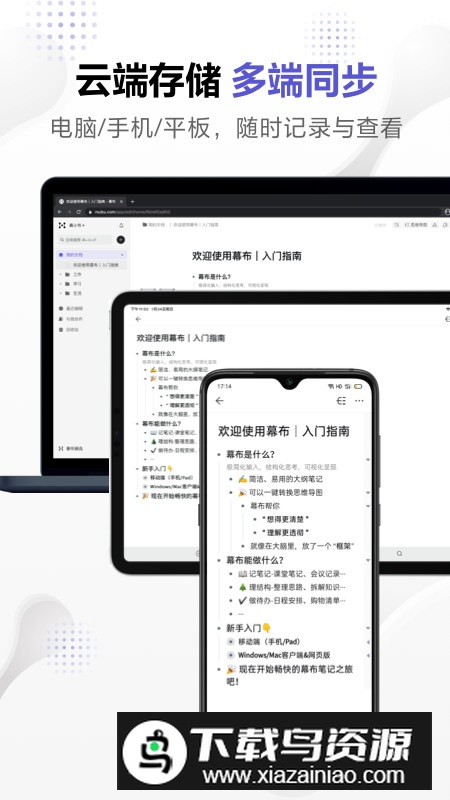Click the 高小布 account name in the laptop sidebar

[77, 225]
